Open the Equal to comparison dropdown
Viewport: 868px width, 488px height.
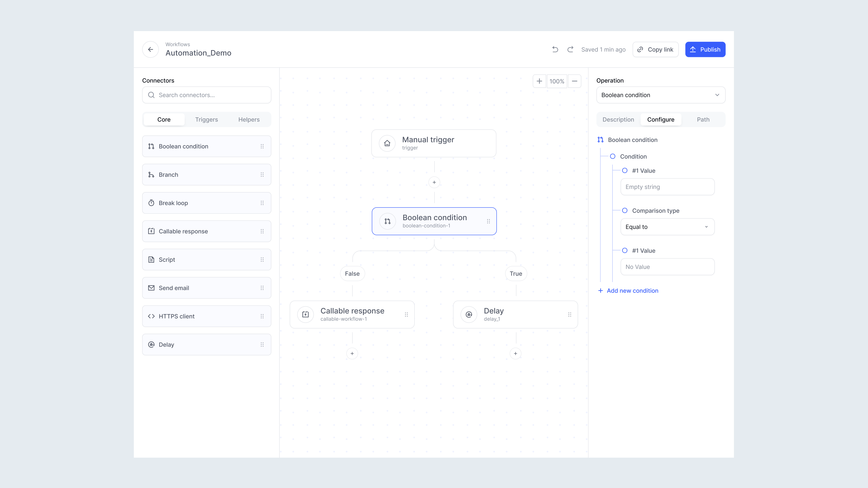tap(667, 227)
